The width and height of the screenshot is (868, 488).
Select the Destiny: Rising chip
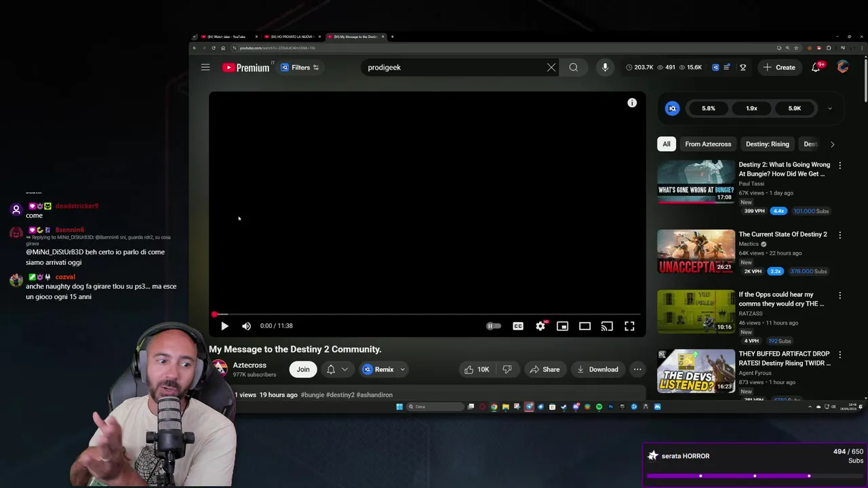(x=767, y=144)
